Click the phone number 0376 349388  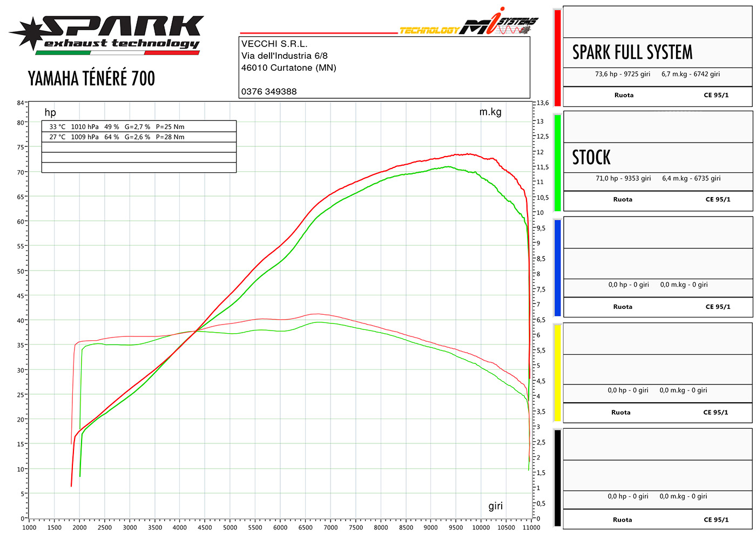click(269, 91)
